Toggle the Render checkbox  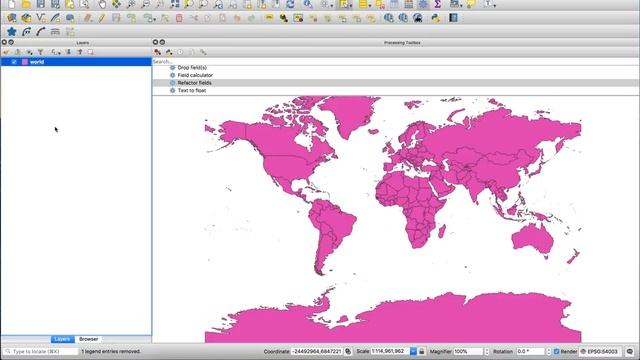tap(556, 351)
